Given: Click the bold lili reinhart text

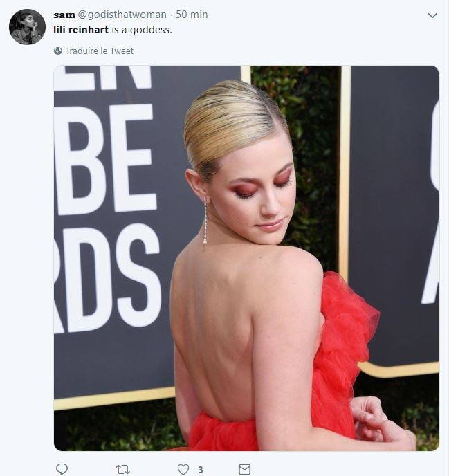Looking at the screenshot, I should pos(81,30).
